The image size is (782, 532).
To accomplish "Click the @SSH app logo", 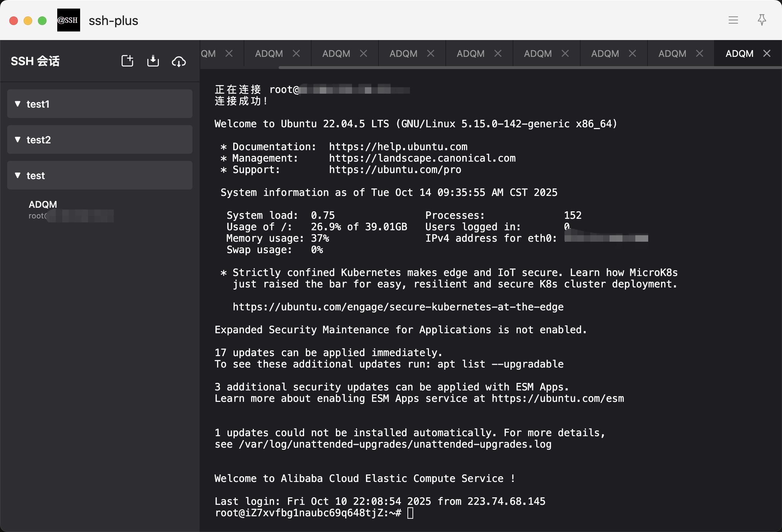I will coord(68,20).
